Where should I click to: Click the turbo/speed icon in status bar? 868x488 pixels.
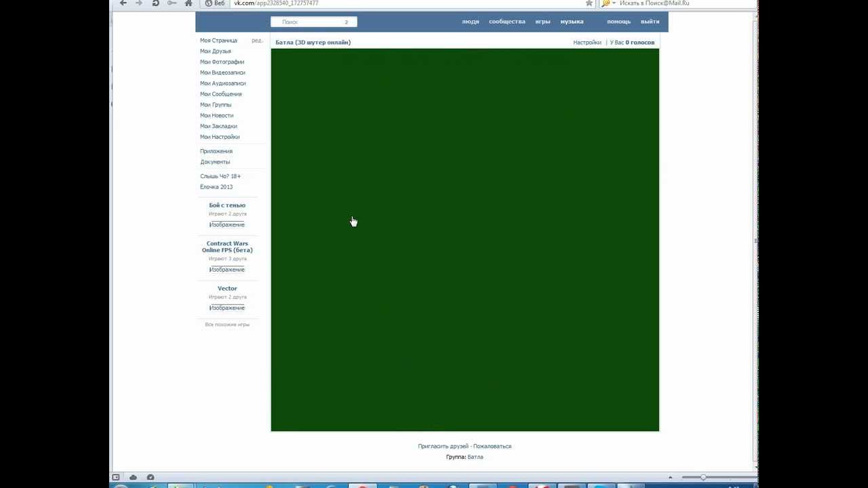click(x=151, y=477)
